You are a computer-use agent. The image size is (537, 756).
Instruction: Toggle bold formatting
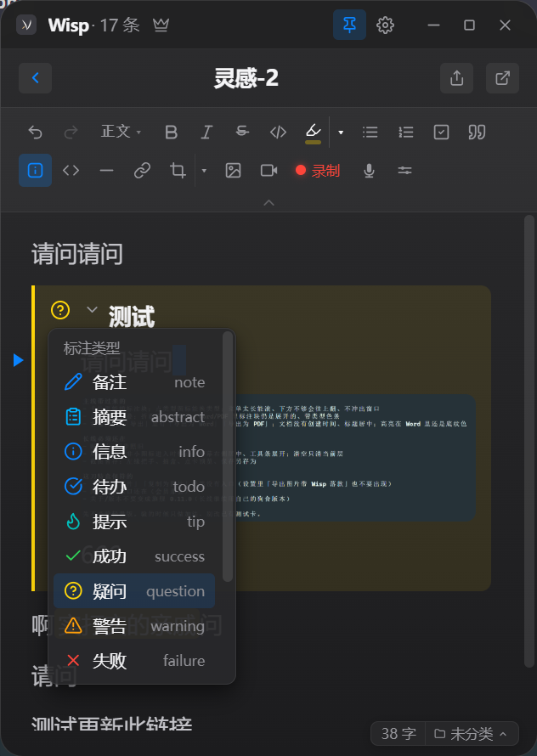171,132
